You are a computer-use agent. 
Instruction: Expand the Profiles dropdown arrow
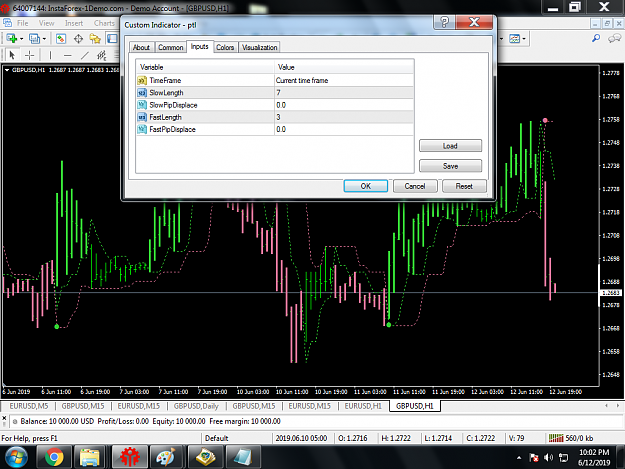tap(44, 39)
